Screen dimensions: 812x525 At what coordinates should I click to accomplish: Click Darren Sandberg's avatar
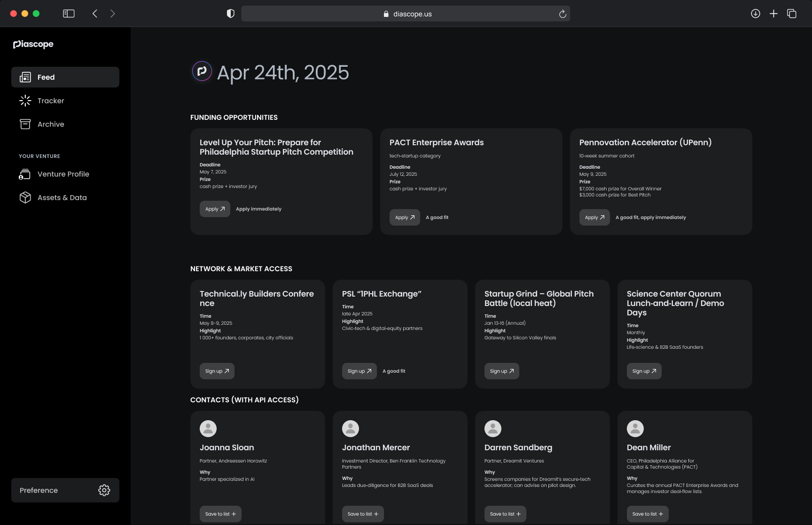493,429
